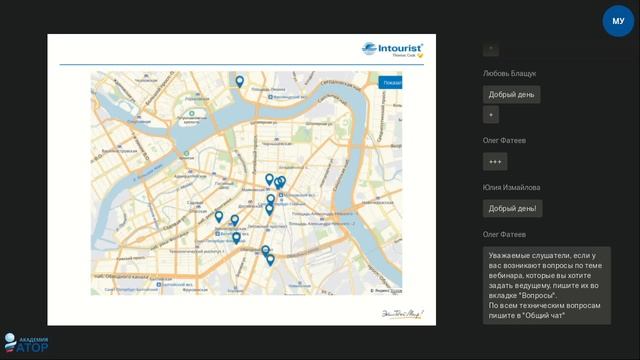Click the Балтийский вокзал railway icon
Image resolution: width=640 pixels, height=360 pixels.
point(159,284)
